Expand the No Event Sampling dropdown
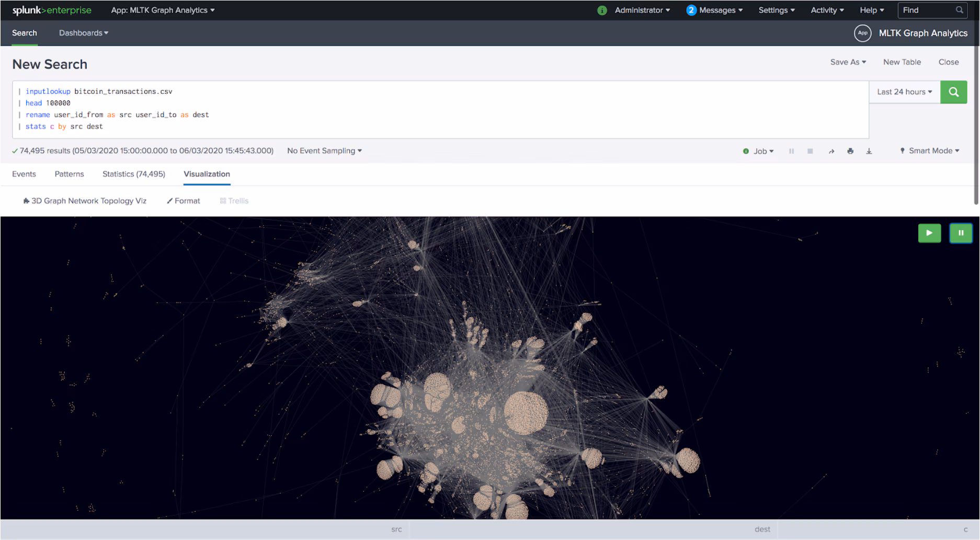This screenshot has width=980, height=540. pyautogui.click(x=324, y=151)
